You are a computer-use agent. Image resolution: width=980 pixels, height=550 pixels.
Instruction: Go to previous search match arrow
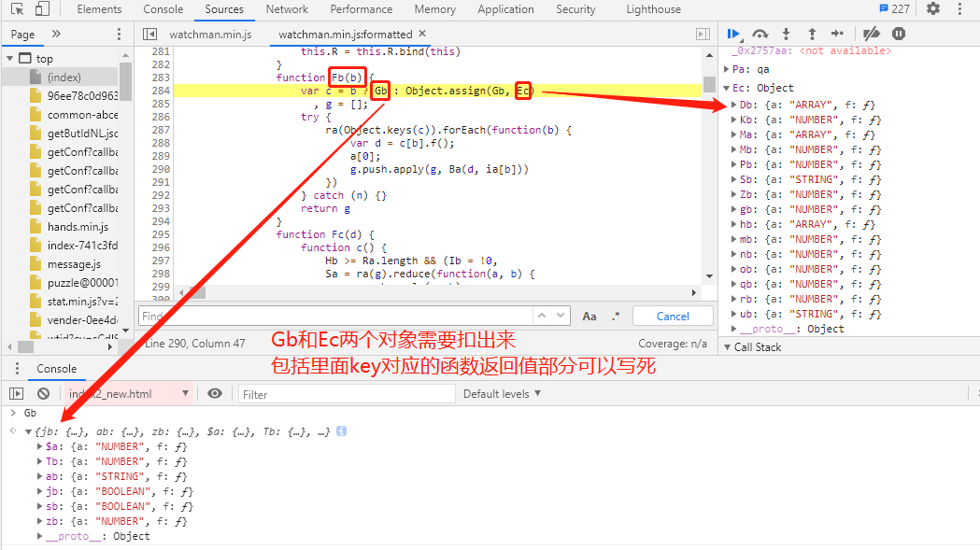[x=542, y=316]
